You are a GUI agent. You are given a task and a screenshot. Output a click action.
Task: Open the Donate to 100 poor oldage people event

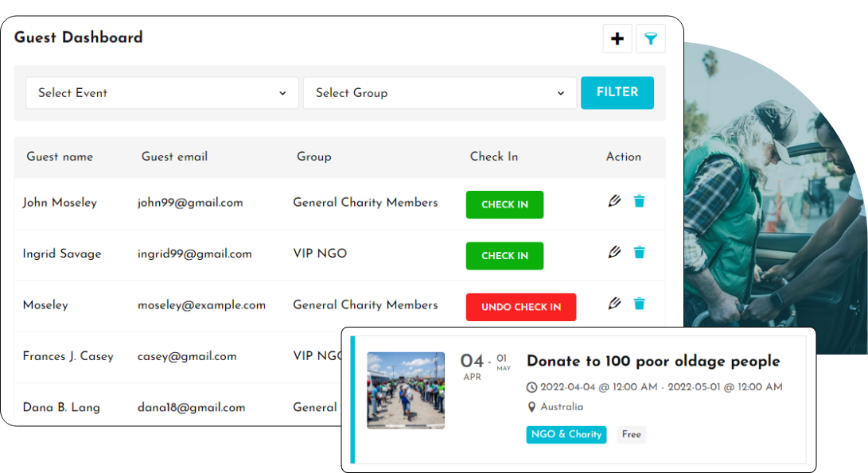[652, 361]
